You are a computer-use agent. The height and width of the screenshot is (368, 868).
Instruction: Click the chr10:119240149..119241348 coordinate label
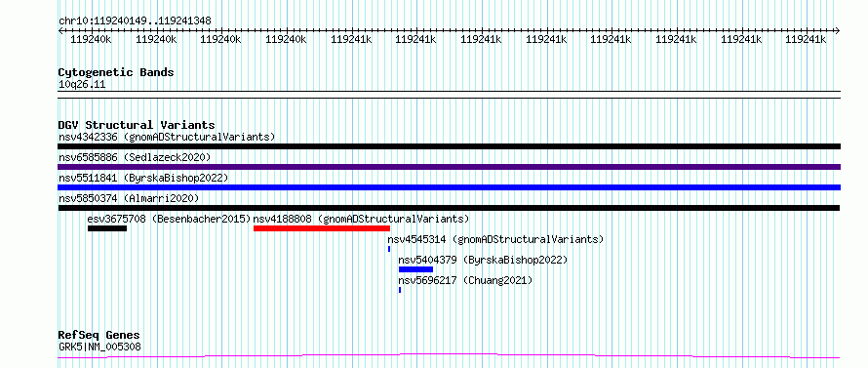pyautogui.click(x=135, y=21)
